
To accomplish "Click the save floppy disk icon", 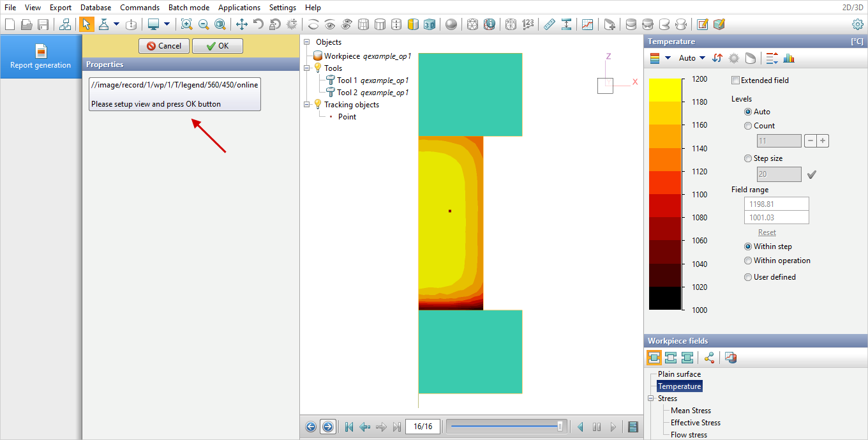I will tap(43, 24).
